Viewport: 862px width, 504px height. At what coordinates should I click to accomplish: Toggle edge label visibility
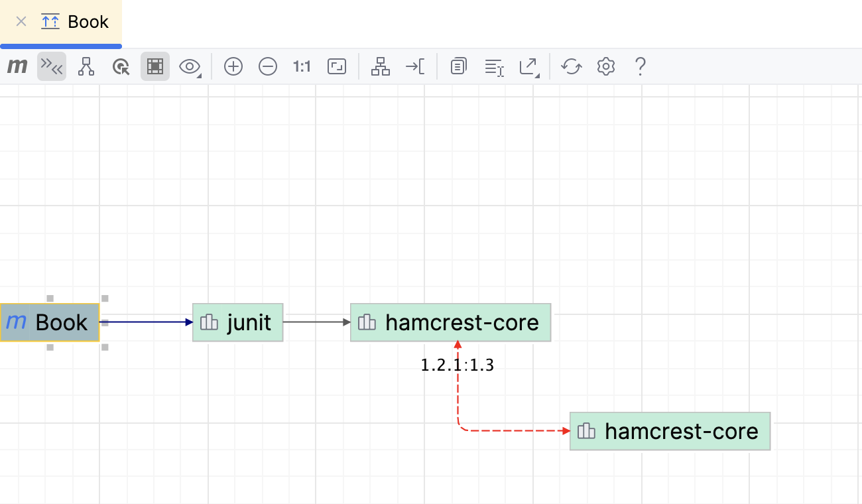coord(494,66)
